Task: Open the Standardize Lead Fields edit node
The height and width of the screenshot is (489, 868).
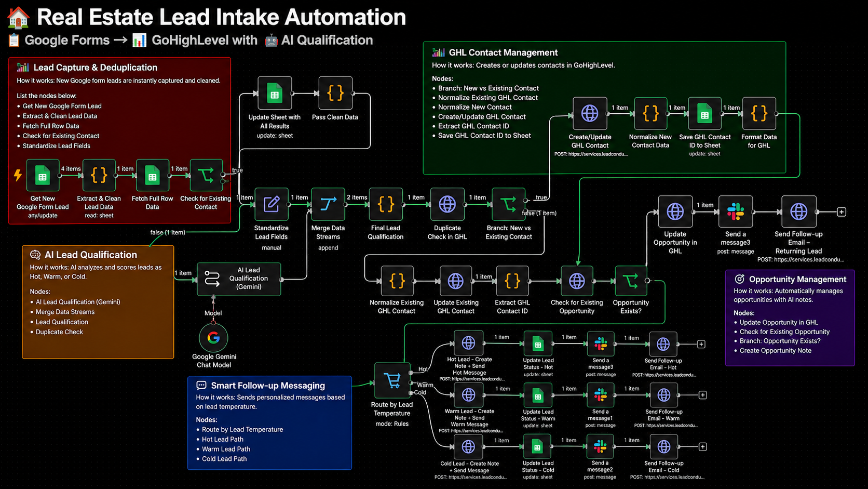Action: pos(272,204)
